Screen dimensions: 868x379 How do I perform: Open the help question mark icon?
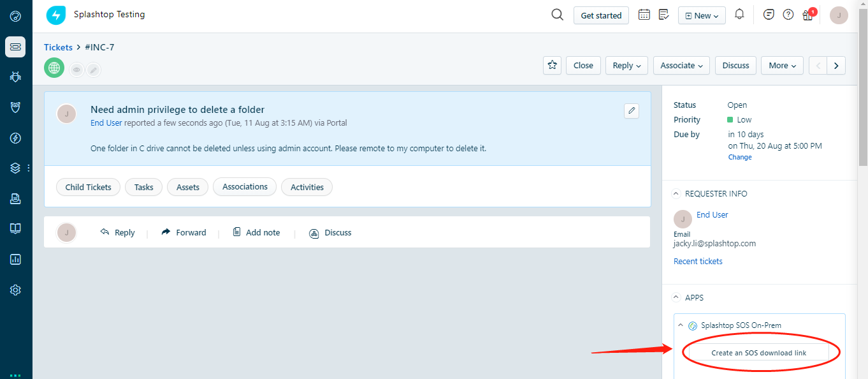coord(788,15)
